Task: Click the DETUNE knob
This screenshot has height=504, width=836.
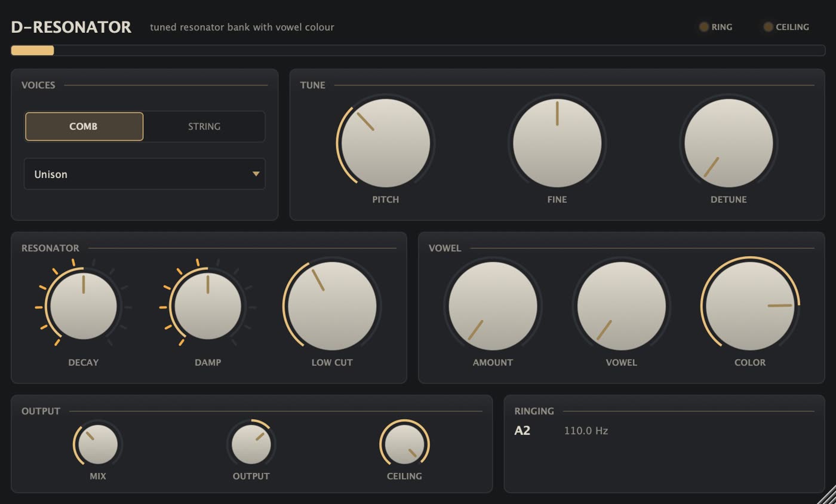Action: tap(729, 143)
